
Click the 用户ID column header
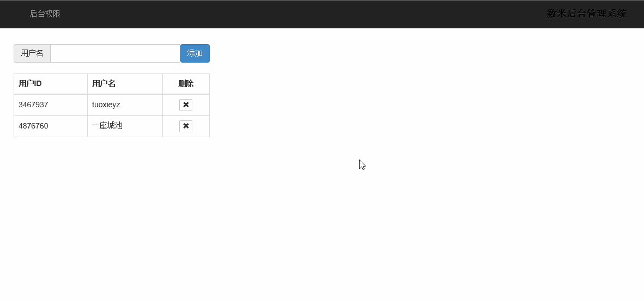point(51,84)
